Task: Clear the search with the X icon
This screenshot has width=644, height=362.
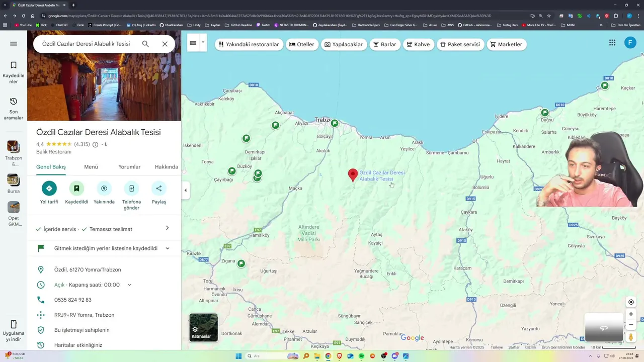Action: pyautogui.click(x=165, y=44)
